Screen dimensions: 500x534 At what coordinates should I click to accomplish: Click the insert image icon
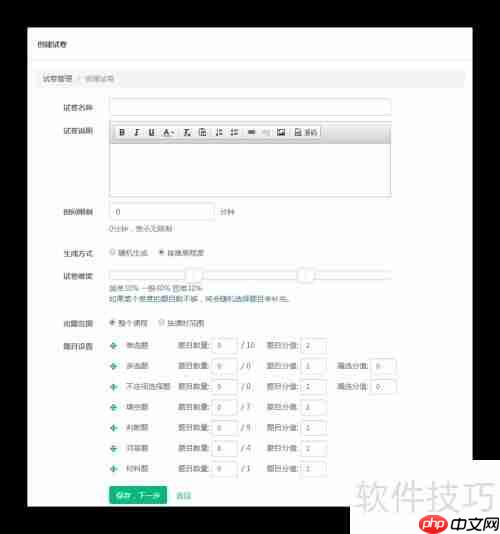point(281,132)
